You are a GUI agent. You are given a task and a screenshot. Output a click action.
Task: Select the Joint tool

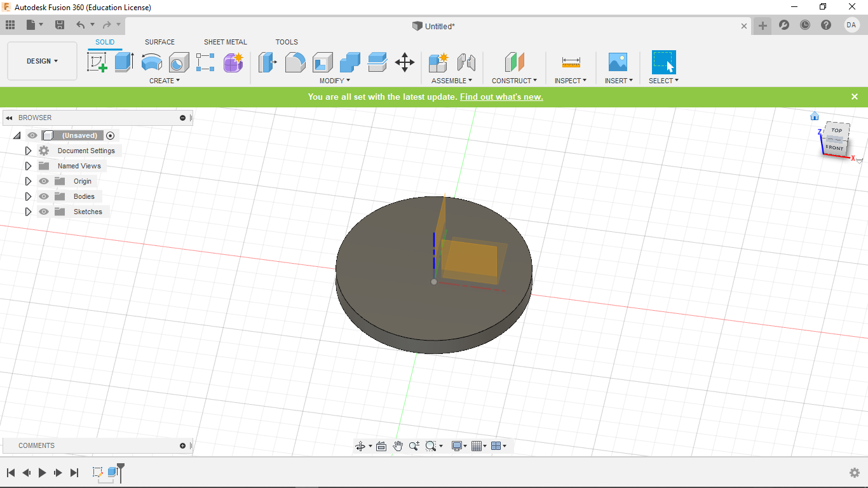point(466,62)
